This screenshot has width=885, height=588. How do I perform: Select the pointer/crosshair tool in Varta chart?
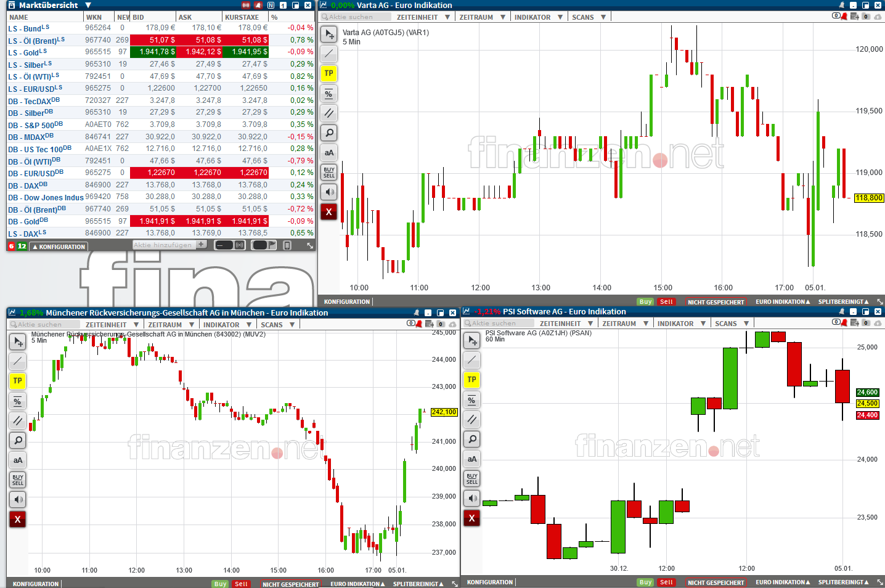click(329, 35)
